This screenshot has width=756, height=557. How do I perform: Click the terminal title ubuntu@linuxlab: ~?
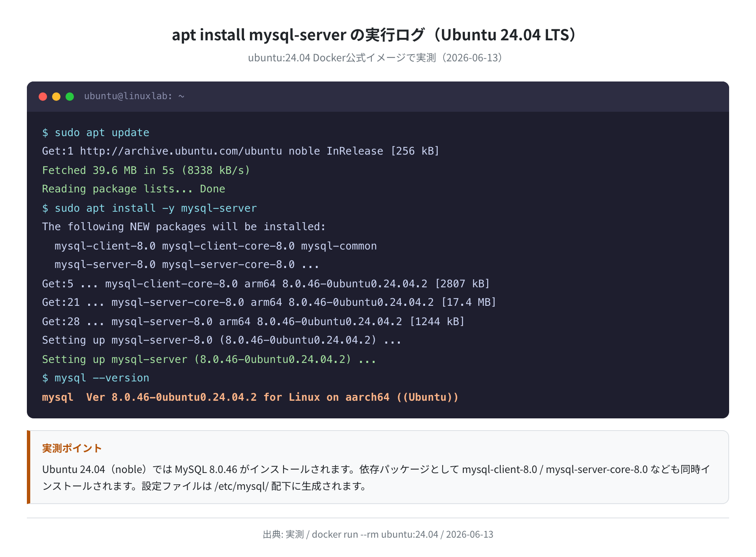click(134, 96)
